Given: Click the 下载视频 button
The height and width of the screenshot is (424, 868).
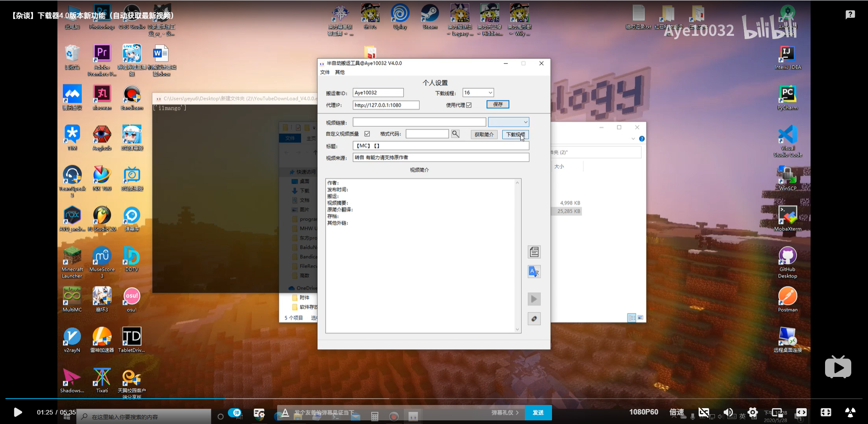Looking at the screenshot, I should pyautogui.click(x=515, y=134).
